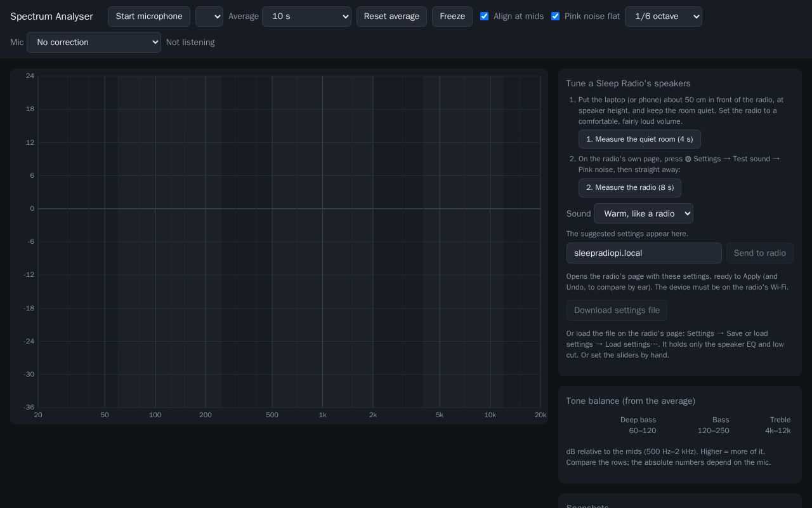812x508 pixels.
Task: Toggle the Align at mids checkbox
Action: (485, 17)
